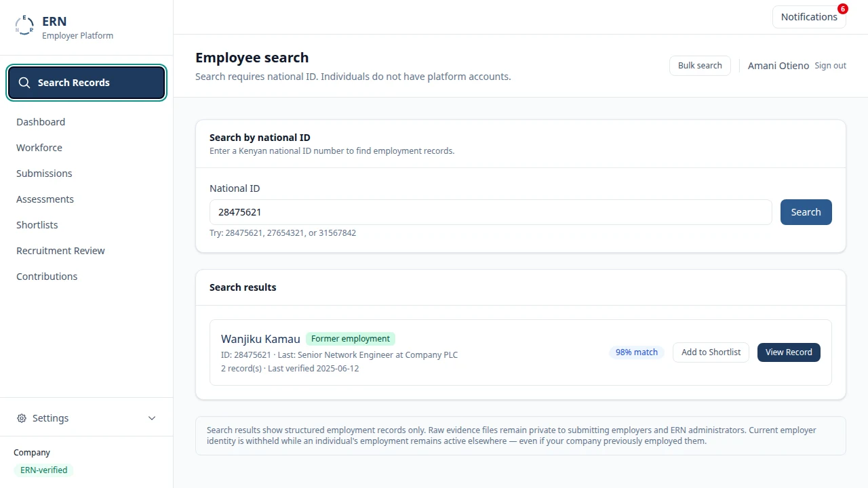Click the Senior Network Engineer detail line
The height and width of the screenshot is (488, 868).
click(x=339, y=355)
